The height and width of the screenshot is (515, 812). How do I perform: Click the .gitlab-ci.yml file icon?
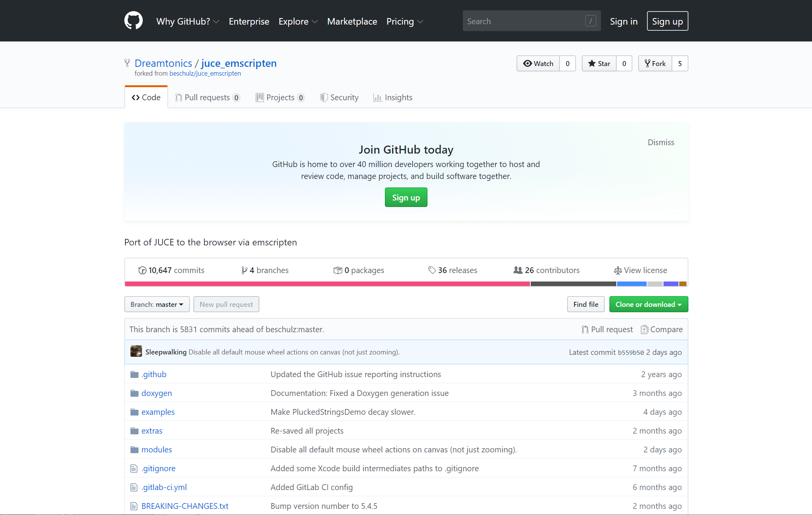coord(134,487)
